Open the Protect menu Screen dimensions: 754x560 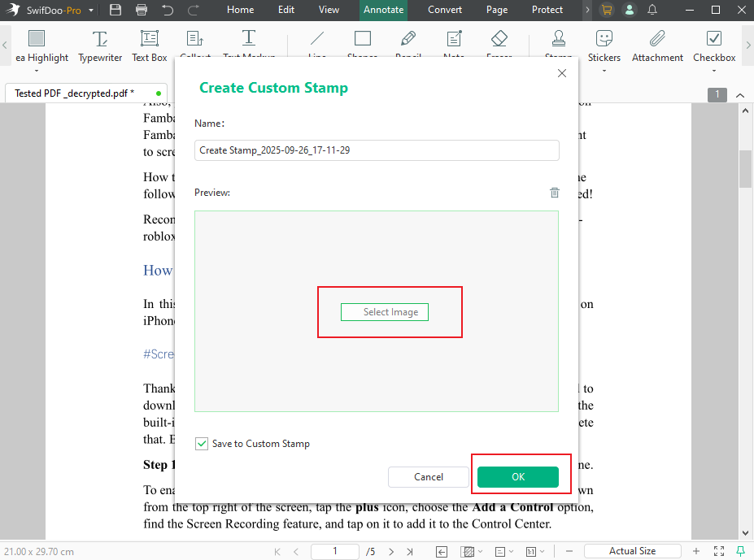tap(547, 10)
